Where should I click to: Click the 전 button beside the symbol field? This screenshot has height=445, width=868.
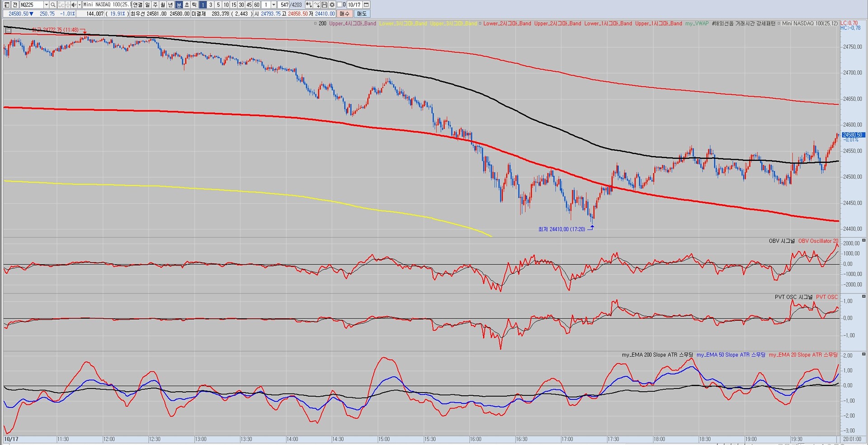pyautogui.click(x=15, y=5)
